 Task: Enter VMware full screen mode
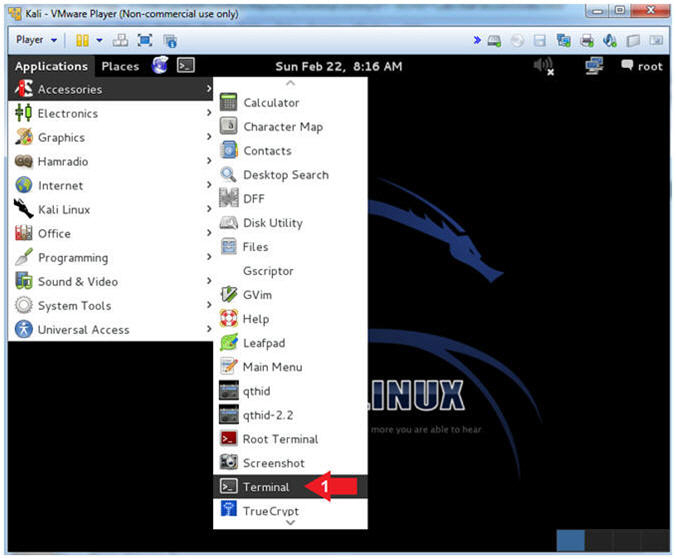click(x=145, y=41)
